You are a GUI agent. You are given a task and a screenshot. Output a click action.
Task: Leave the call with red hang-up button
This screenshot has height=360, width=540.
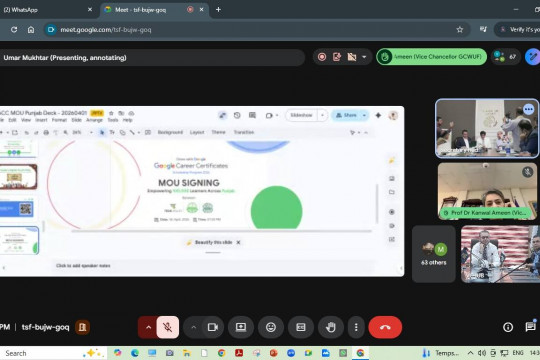[x=385, y=327]
